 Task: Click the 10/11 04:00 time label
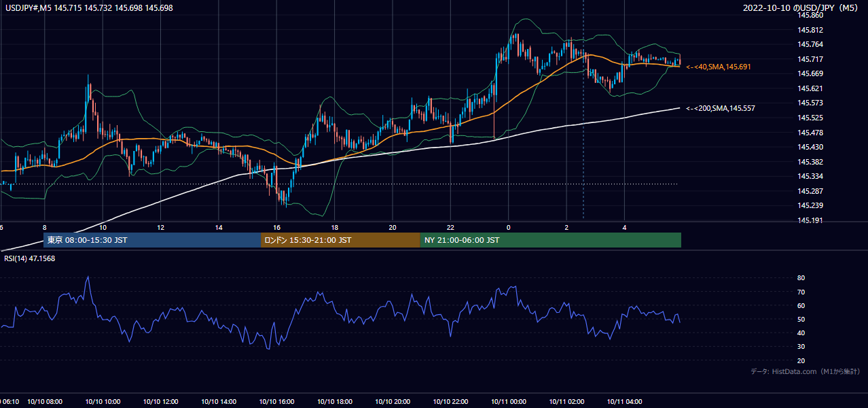point(624,402)
